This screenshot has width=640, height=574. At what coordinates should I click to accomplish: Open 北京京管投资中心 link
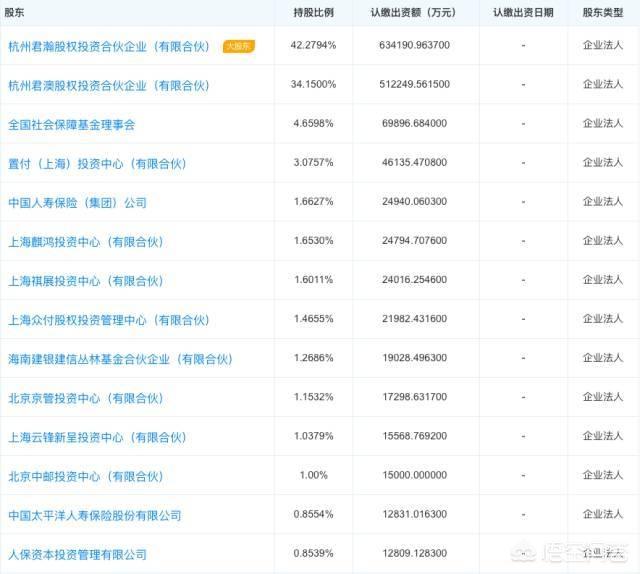click(x=86, y=398)
